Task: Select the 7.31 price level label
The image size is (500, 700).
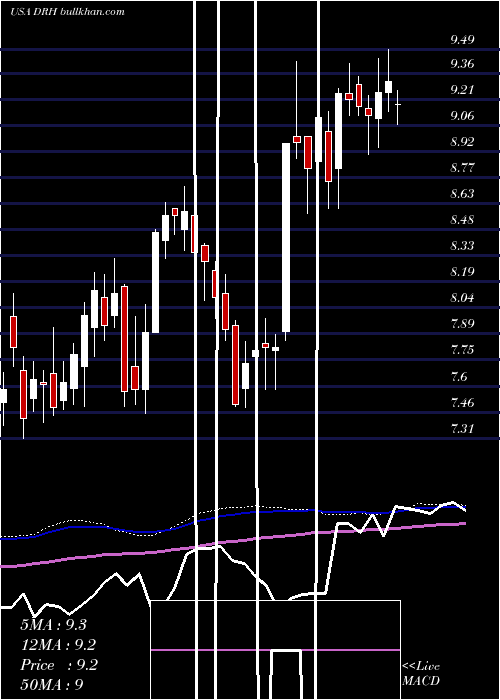Action: (462, 429)
